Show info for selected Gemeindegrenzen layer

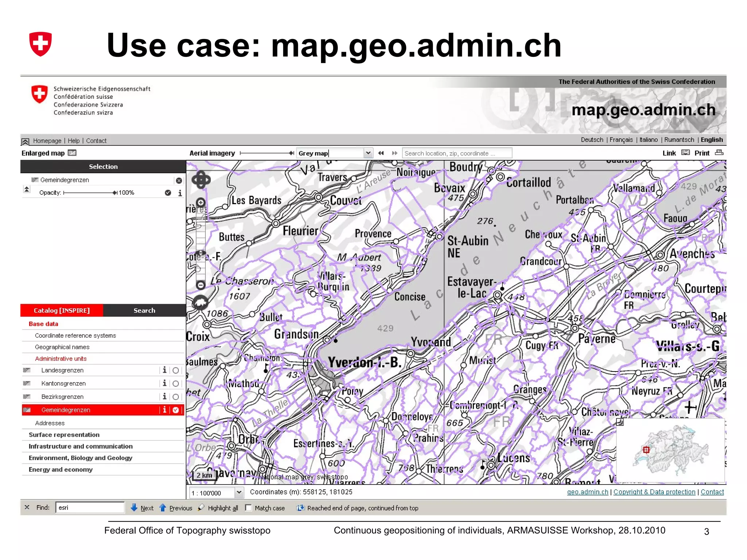point(180,193)
